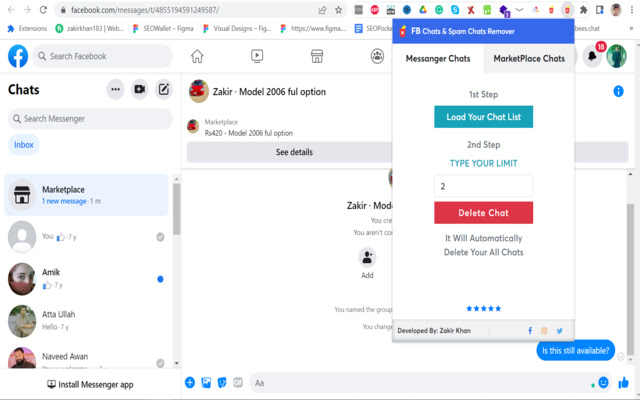640x400 pixels.
Task: Open developer's Instagram link in extension footer
Action: pyautogui.click(x=544, y=331)
